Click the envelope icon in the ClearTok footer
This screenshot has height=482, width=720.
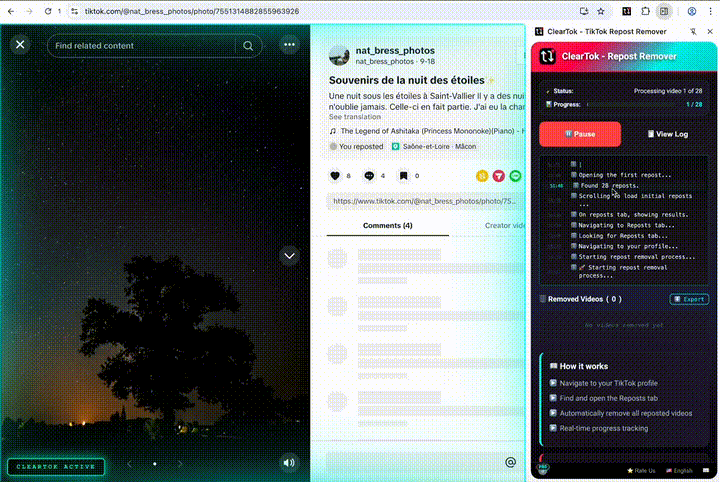706,471
